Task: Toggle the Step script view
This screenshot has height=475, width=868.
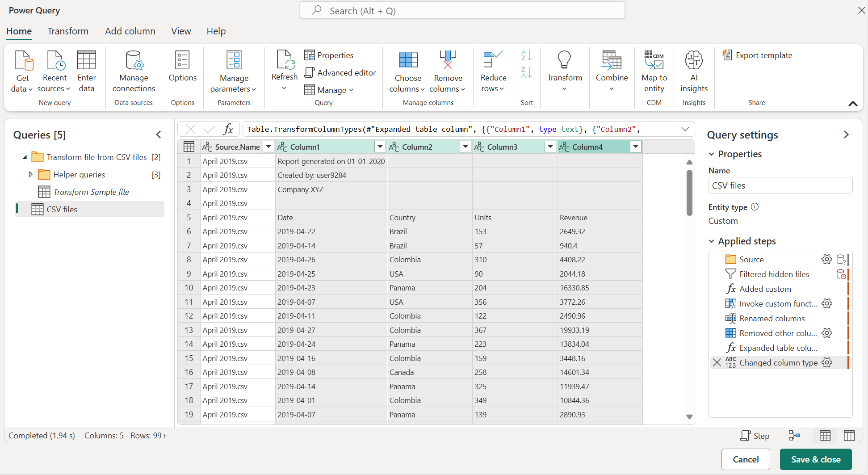Action: pyautogui.click(x=755, y=436)
